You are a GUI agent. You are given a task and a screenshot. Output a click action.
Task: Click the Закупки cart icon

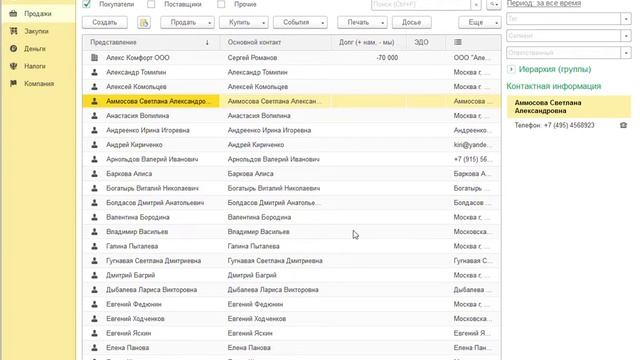[x=13, y=31]
